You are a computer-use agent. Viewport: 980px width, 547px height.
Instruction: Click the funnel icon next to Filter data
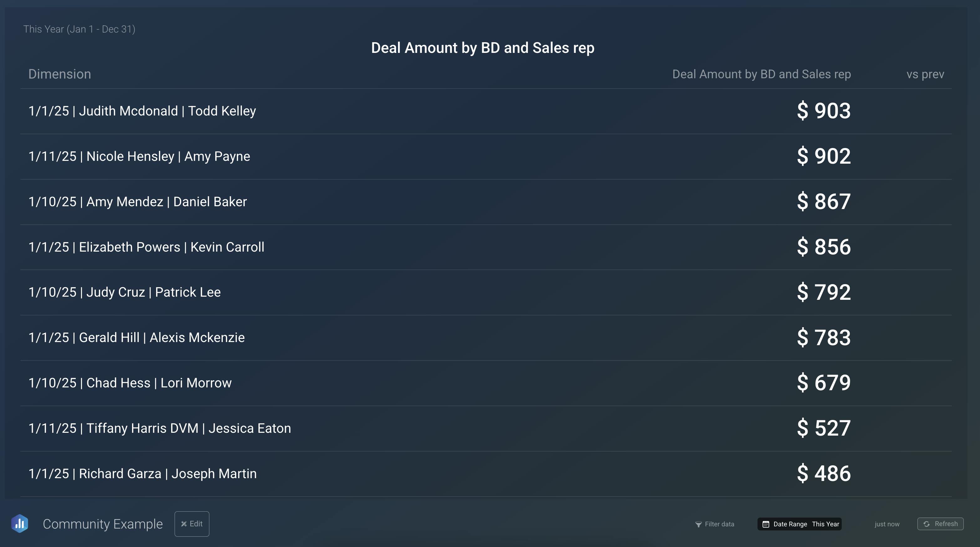click(x=698, y=524)
